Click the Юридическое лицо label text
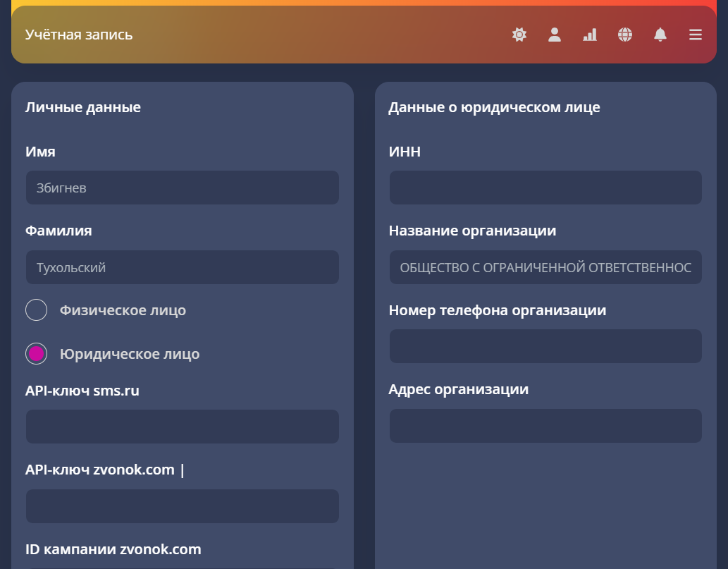 [x=130, y=354]
